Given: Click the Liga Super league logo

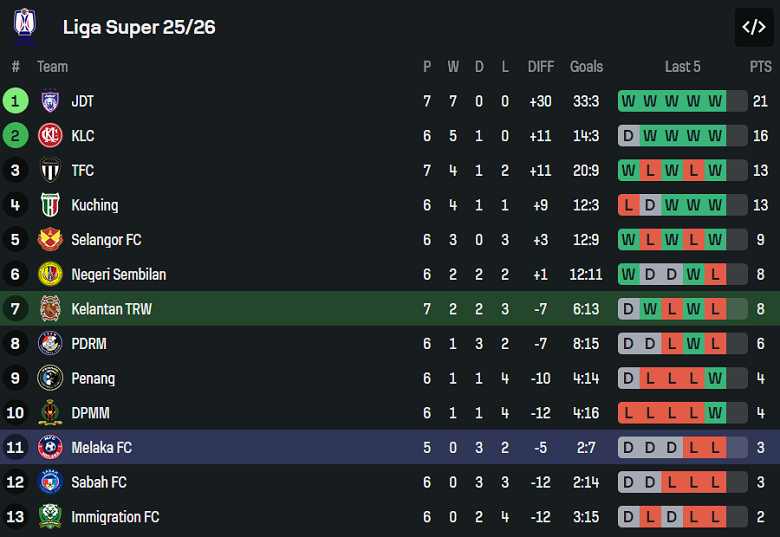Looking at the screenshot, I should [25, 26].
